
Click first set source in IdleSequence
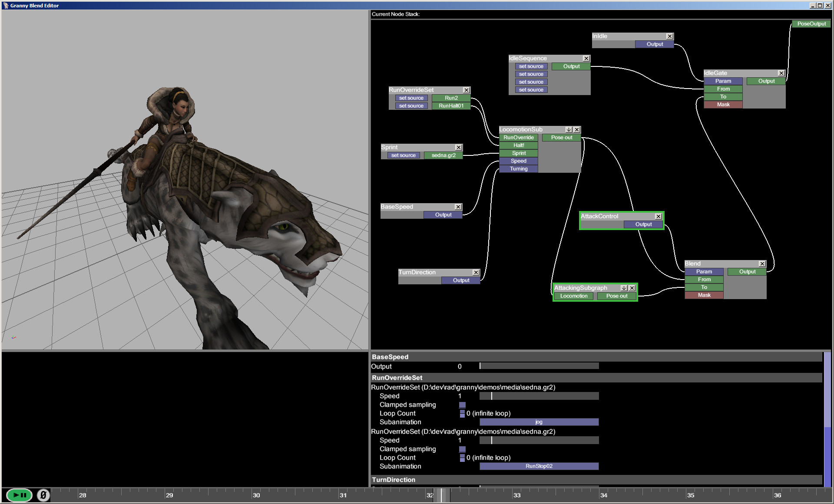(531, 66)
